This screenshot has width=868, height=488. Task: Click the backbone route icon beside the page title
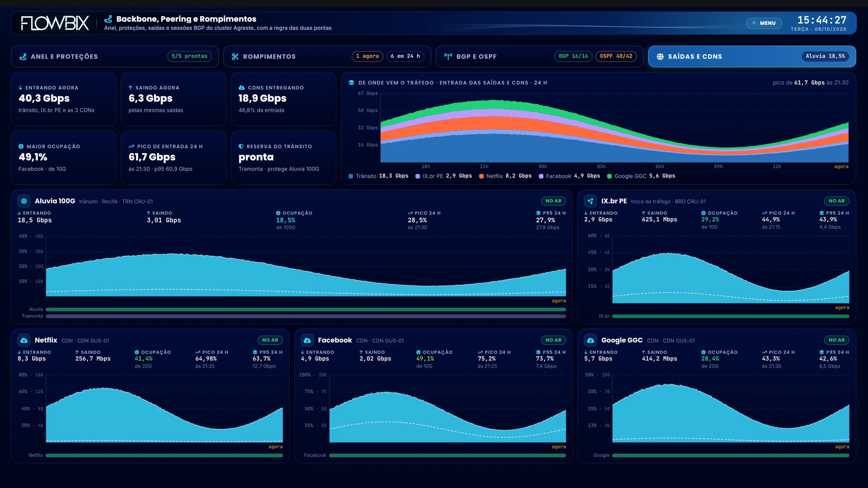click(x=108, y=19)
